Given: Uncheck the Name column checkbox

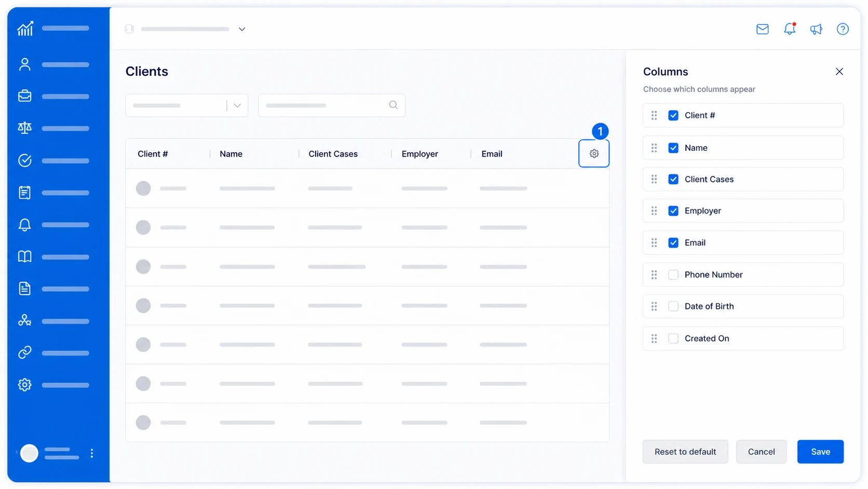Looking at the screenshot, I should (673, 148).
